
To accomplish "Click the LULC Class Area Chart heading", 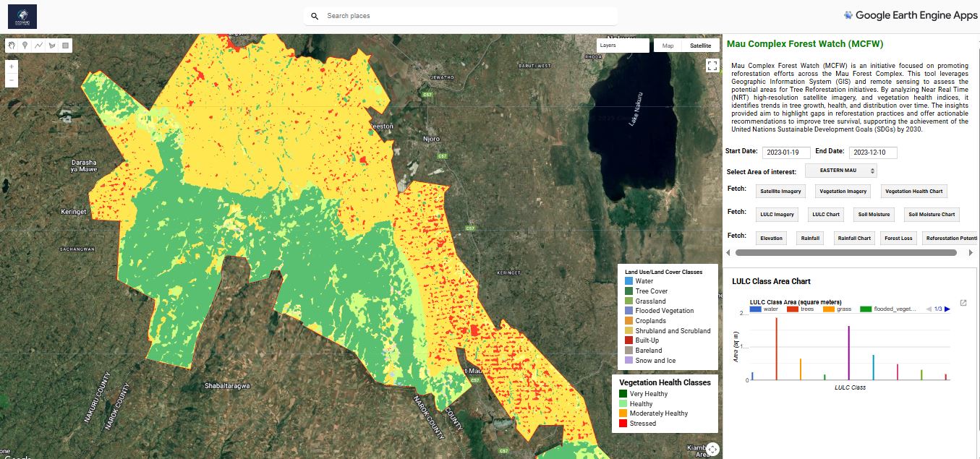I will (771, 281).
